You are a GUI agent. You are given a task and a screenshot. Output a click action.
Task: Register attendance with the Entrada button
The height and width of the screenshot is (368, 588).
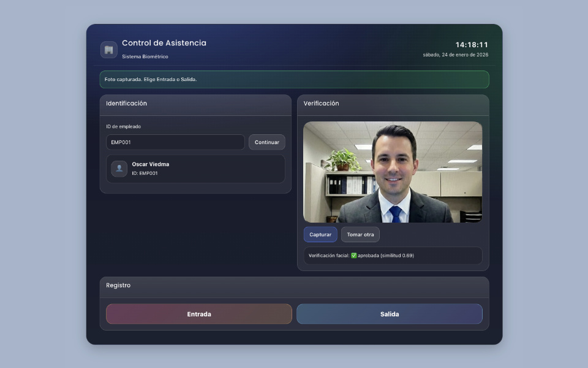pyautogui.click(x=199, y=314)
